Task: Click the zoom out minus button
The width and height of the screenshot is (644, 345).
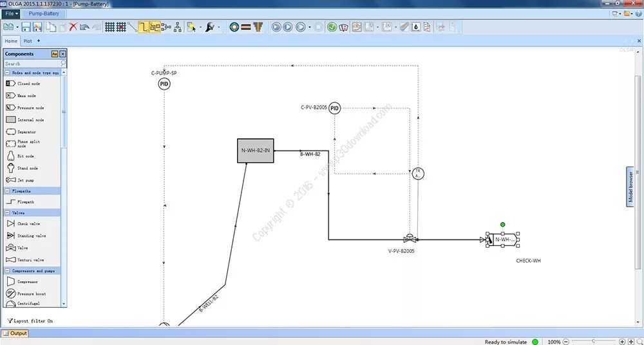Action: point(565,342)
